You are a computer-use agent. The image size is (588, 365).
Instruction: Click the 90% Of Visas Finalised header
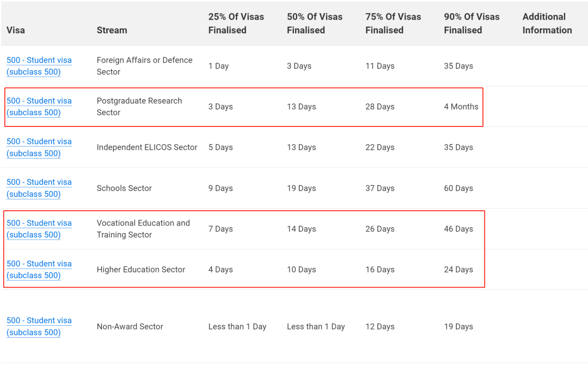tap(471, 23)
